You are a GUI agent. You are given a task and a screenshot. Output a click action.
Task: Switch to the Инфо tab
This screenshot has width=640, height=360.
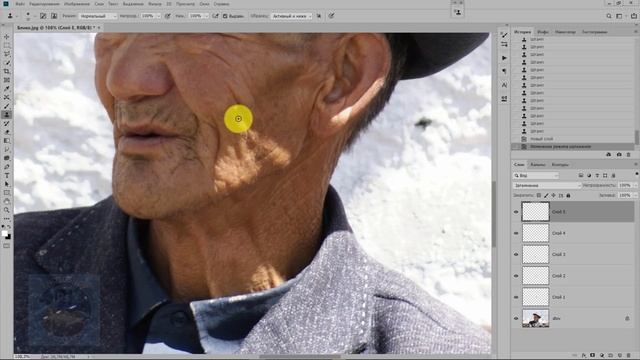(542, 31)
